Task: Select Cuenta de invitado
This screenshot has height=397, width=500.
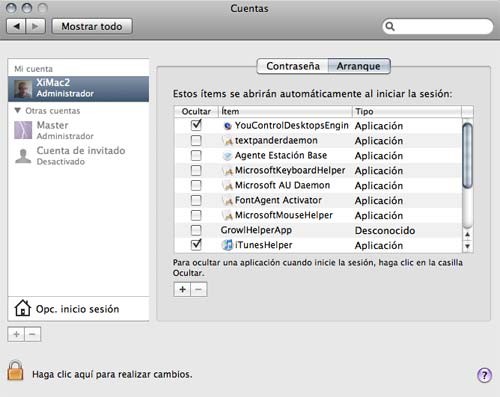Action: click(78, 156)
